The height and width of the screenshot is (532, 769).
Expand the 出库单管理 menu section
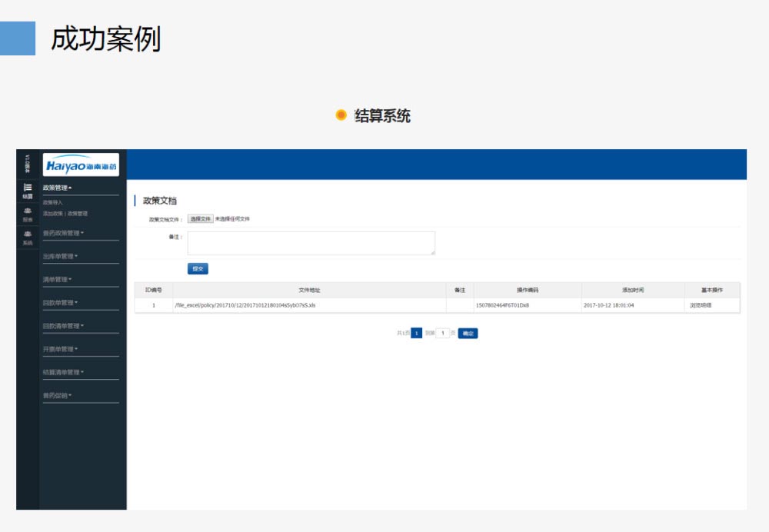[x=60, y=257]
